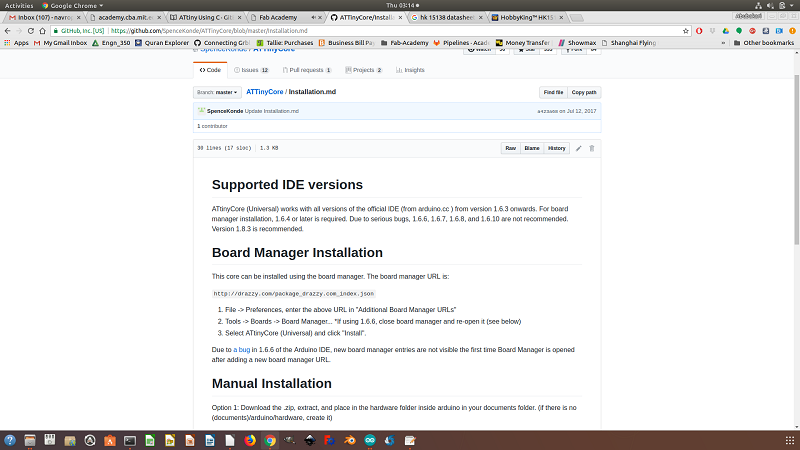Image resolution: width=800 pixels, height=450 pixels.
Task: Open the Activities overview
Action: [x=19, y=6]
